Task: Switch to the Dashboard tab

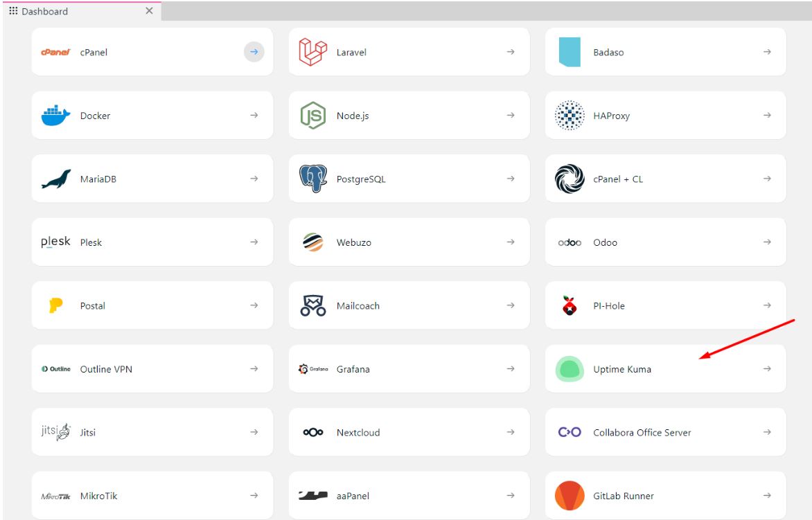Action: 45,11
